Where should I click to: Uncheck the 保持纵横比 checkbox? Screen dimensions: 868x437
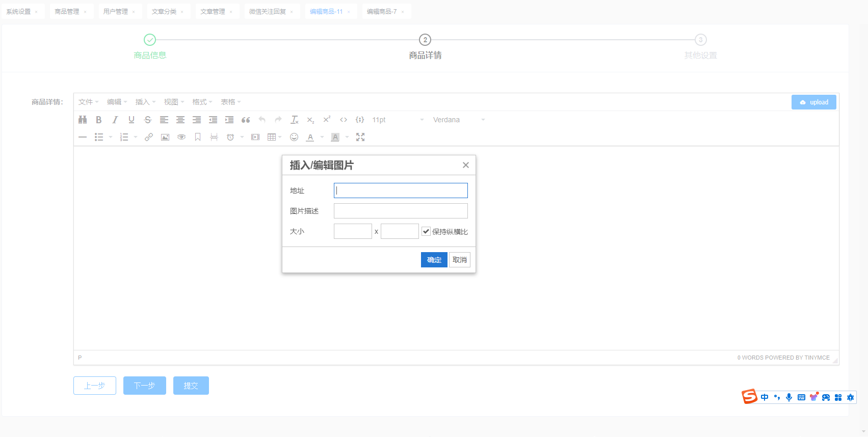(426, 231)
